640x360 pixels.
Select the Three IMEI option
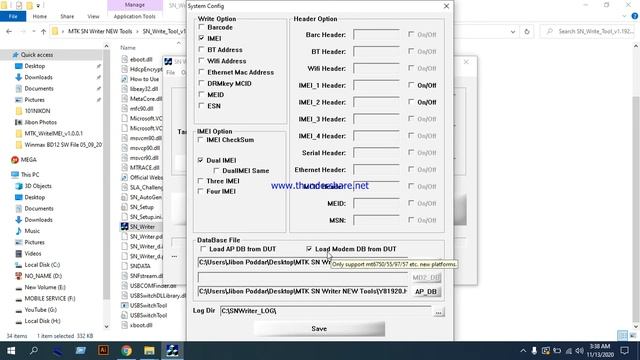tap(200, 181)
